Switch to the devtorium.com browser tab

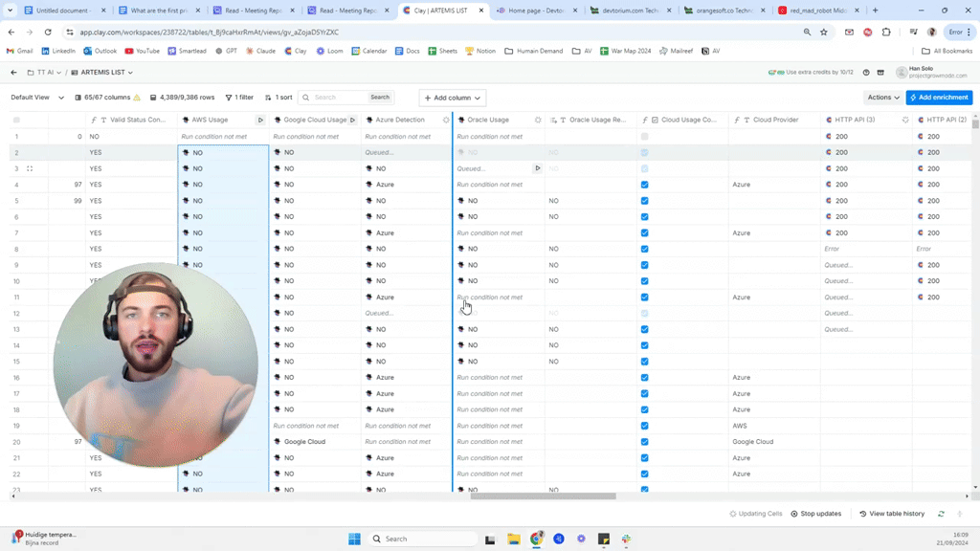click(x=629, y=11)
